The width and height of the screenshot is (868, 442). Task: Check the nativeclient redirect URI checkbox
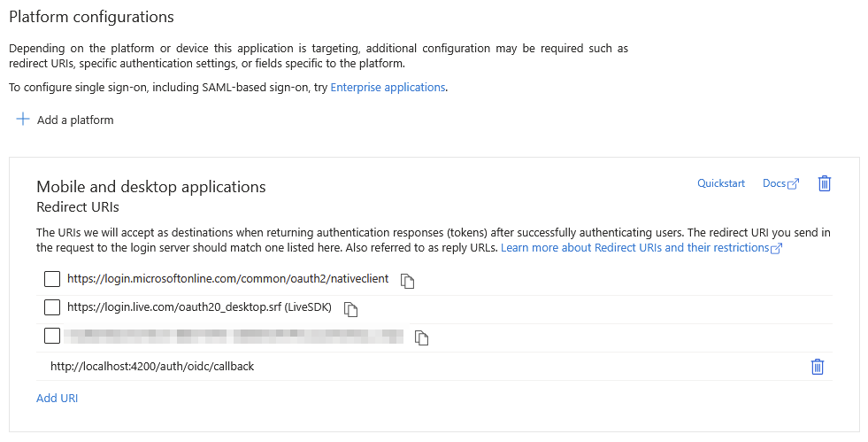[52, 279]
